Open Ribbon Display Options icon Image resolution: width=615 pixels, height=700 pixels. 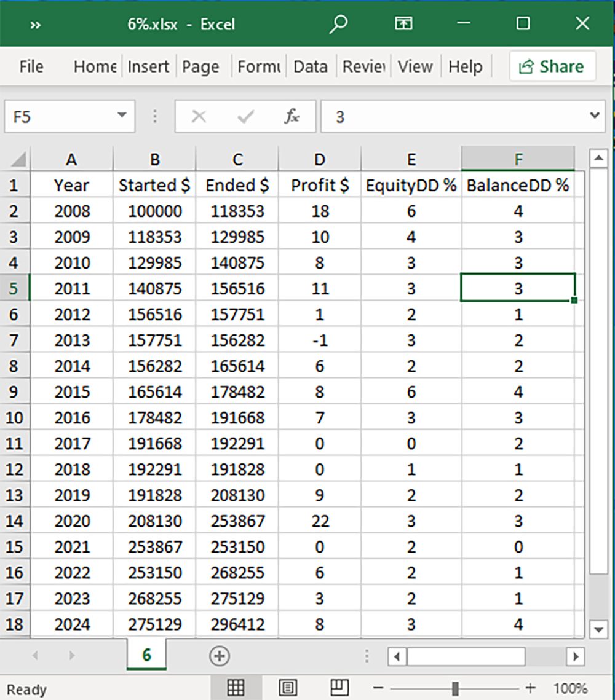coord(403,24)
